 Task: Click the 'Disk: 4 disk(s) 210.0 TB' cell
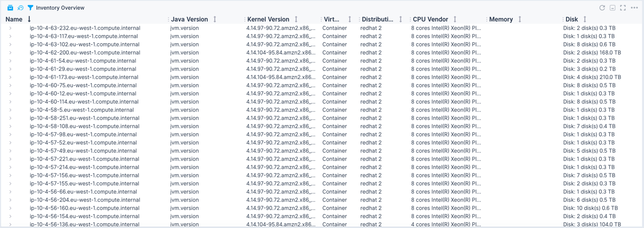pos(592,77)
